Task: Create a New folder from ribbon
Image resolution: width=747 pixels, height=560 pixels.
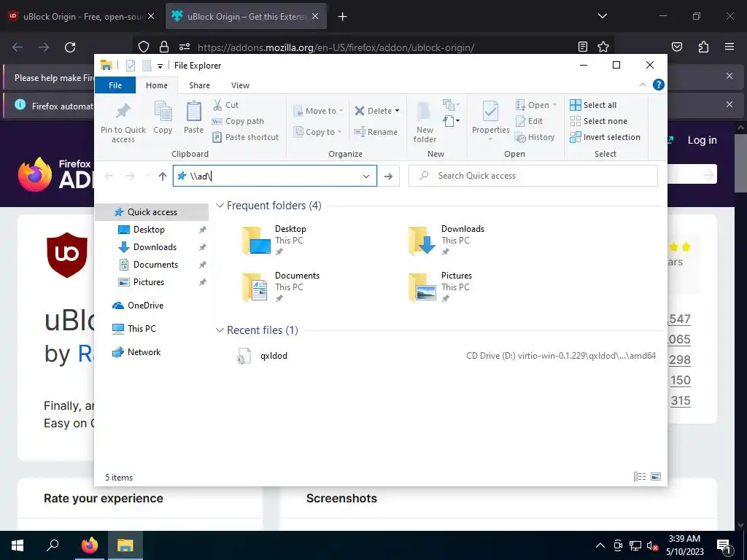Action: coord(425,122)
